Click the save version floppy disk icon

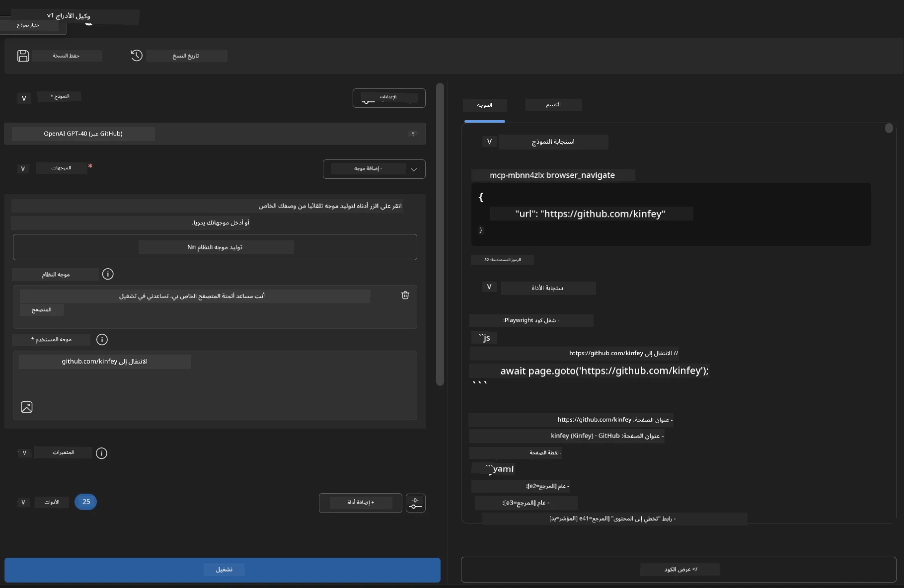point(23,56)
